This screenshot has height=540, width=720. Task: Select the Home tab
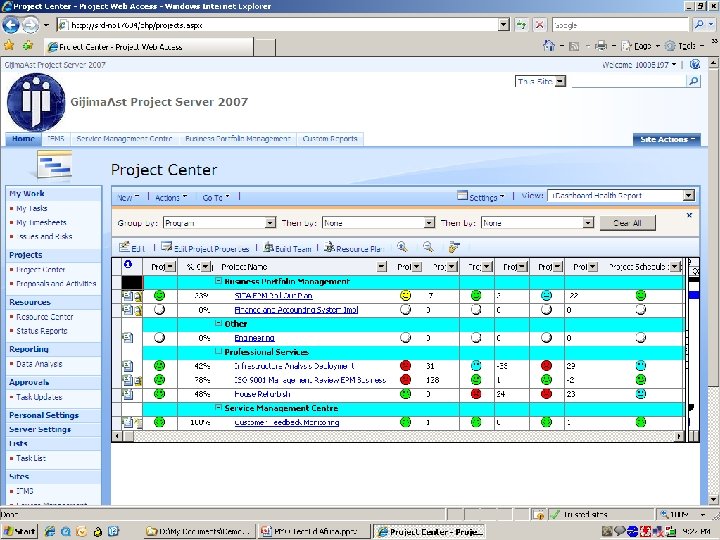coord(23,138)
